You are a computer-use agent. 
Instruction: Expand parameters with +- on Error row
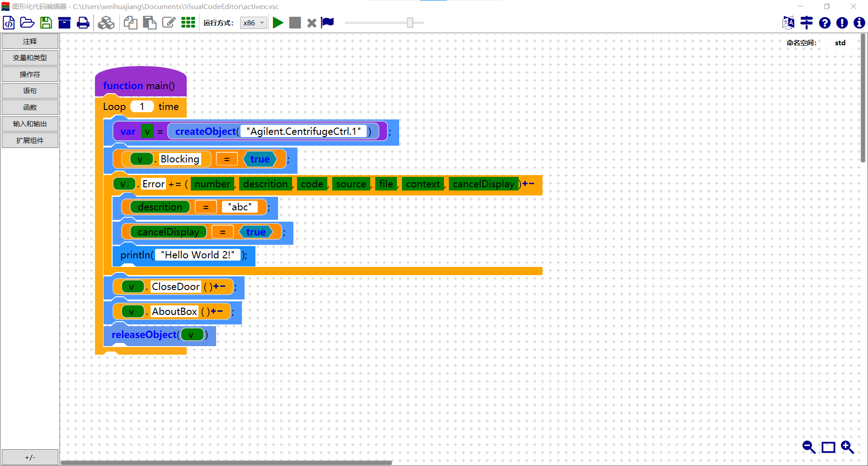(x=528, y=184)
